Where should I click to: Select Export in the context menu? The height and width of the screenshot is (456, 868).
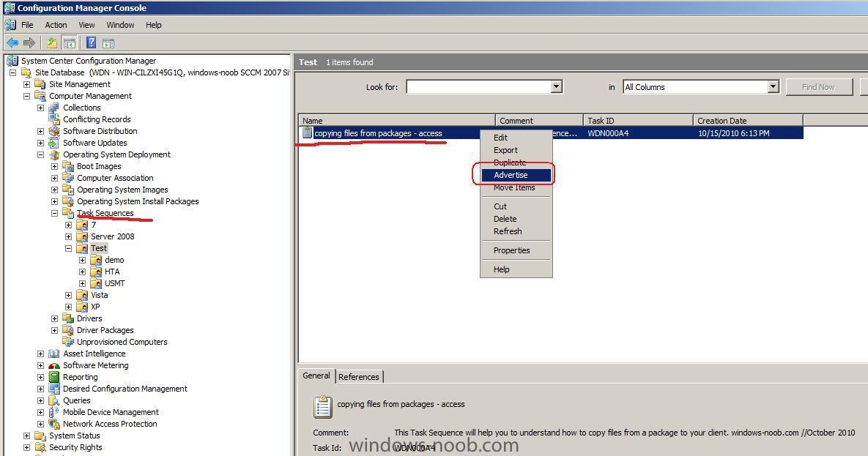click(516, 150)
